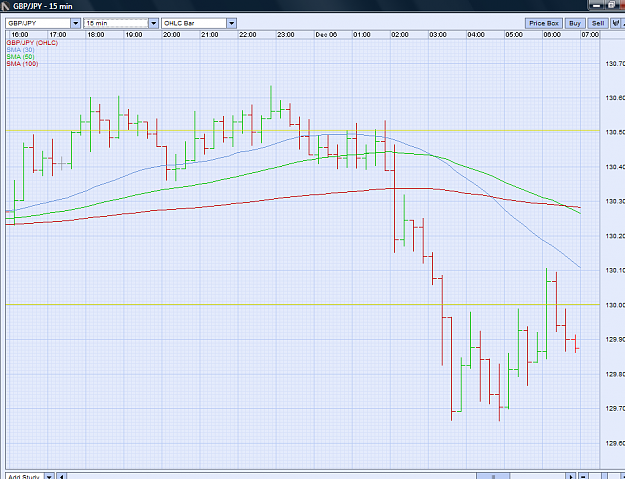Image resolution: width=625 pixels, height=479 pixels.
Task: Click the 22:00 time axis label
Action: (x=248, y=35)
